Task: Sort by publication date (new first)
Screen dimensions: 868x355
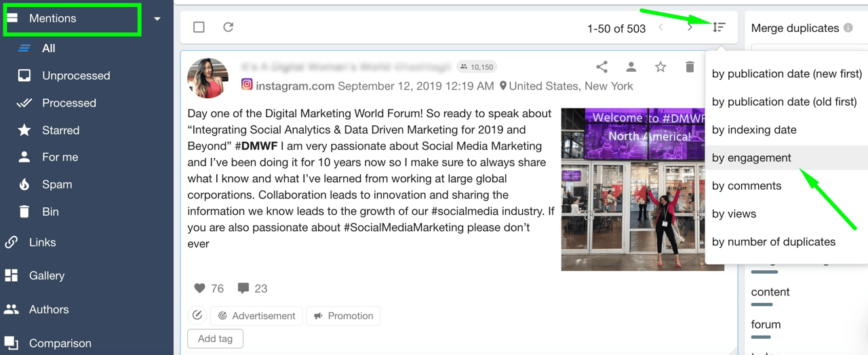Action: [x=787, y=74]
